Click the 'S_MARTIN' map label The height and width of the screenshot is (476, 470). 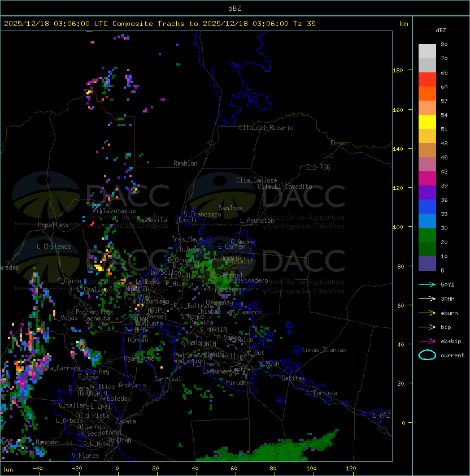[x=213, y=330]
